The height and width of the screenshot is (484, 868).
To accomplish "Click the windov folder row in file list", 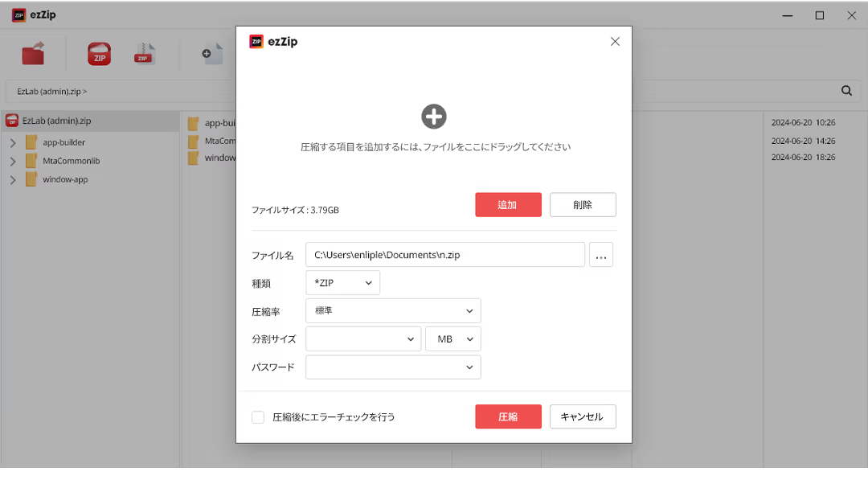I will (211, 158).
